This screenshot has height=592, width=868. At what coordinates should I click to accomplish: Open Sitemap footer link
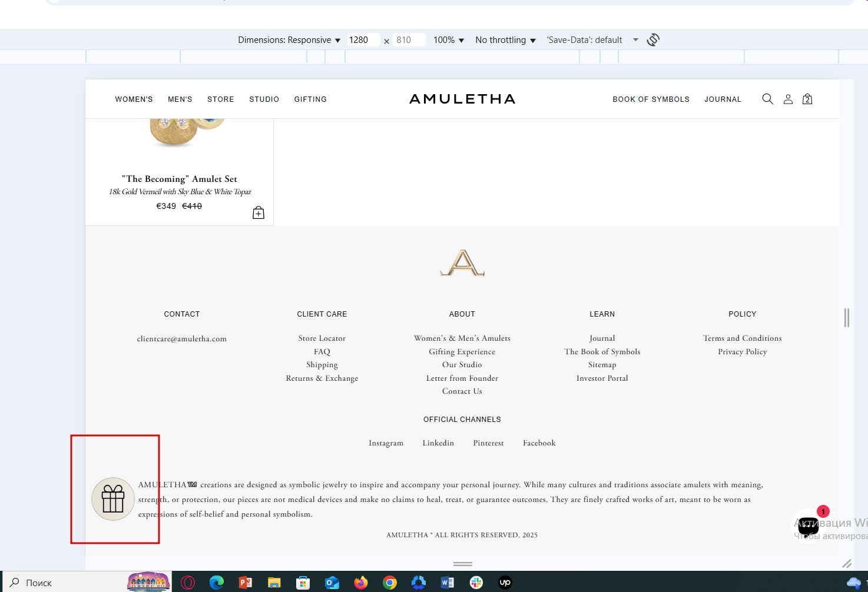click(602, 365)
